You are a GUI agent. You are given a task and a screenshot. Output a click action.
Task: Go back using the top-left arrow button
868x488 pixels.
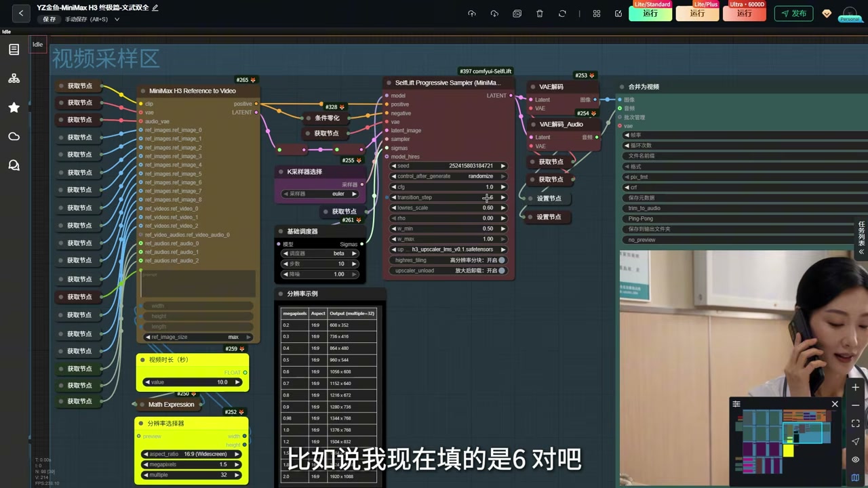click(x=21, y=13)
